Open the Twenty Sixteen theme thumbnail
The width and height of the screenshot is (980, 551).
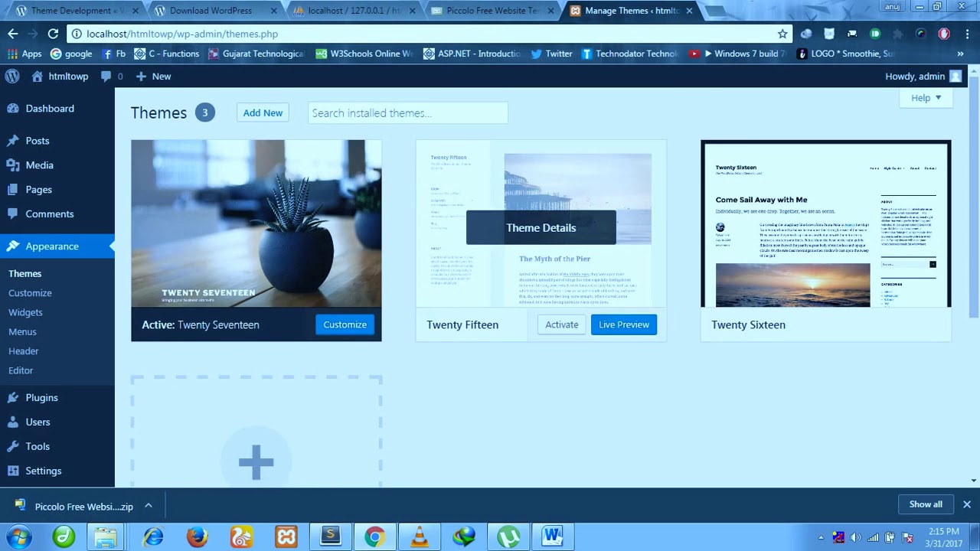click(x=826, y=223)
